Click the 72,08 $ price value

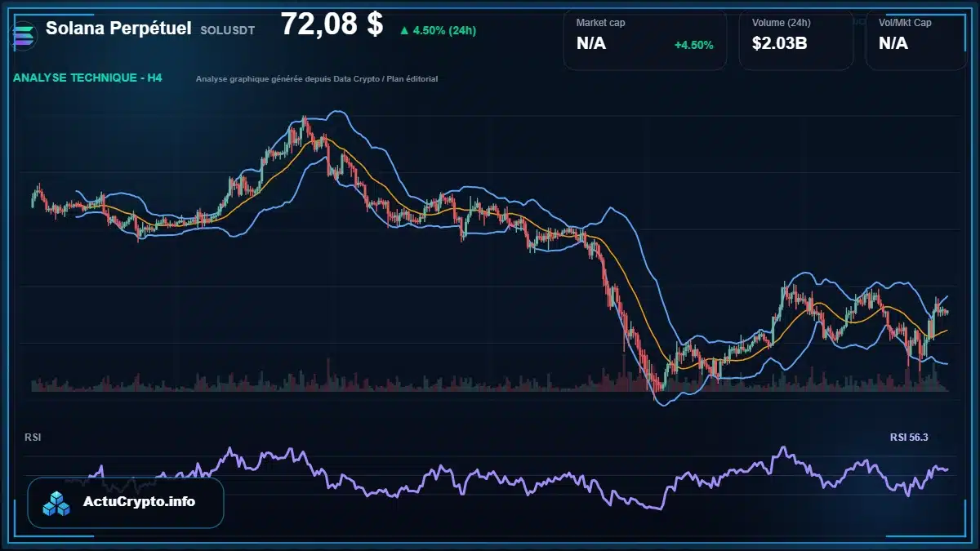332,24
